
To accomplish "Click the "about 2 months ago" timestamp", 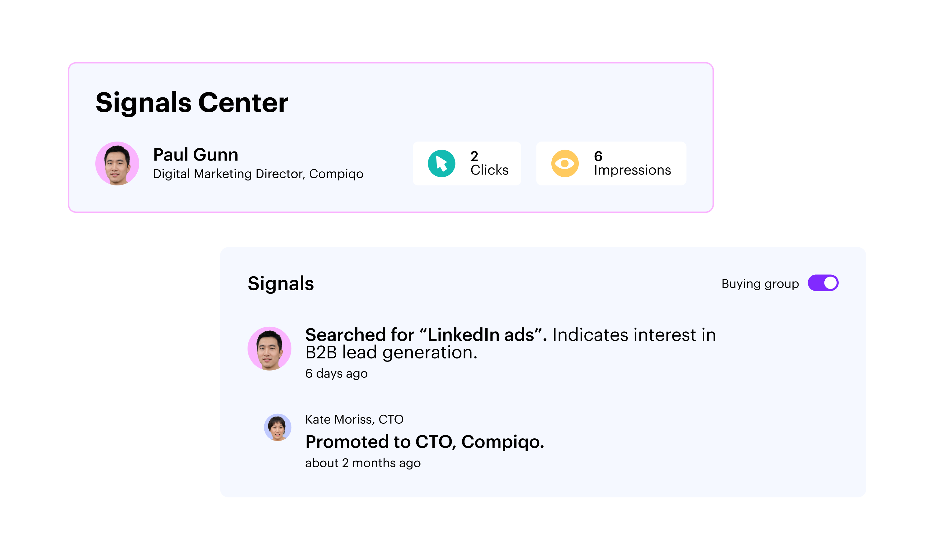I will (362, 463).
